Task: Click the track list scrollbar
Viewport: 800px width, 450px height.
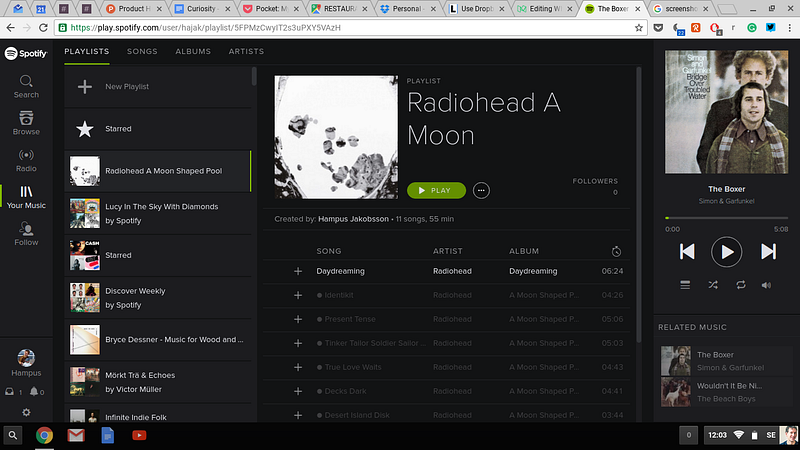Action: pos(638,204)
